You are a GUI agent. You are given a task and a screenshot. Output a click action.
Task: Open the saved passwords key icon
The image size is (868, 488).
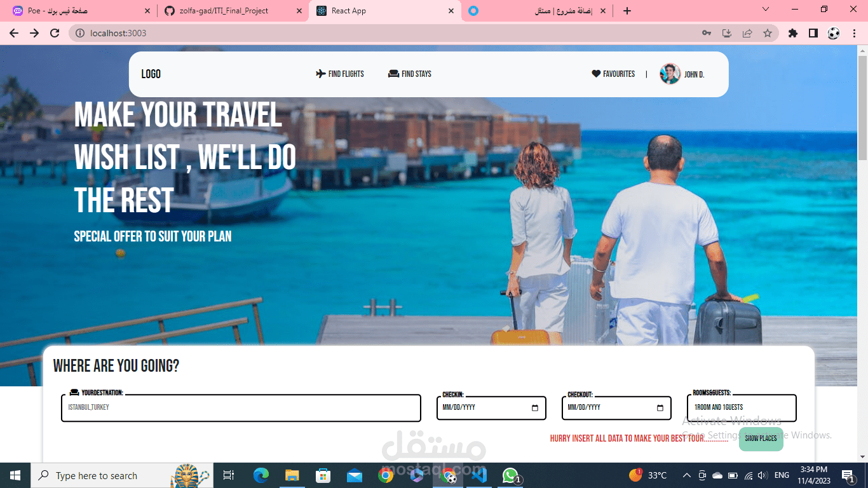pos(707,33)
